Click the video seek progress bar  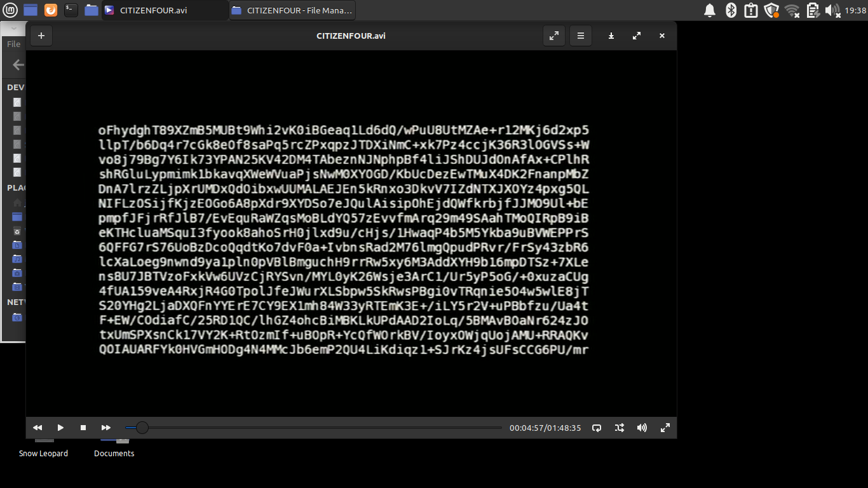314,428
